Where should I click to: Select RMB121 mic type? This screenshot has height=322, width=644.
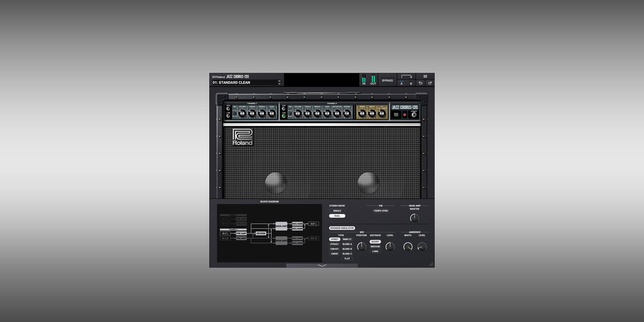point(347,239)
